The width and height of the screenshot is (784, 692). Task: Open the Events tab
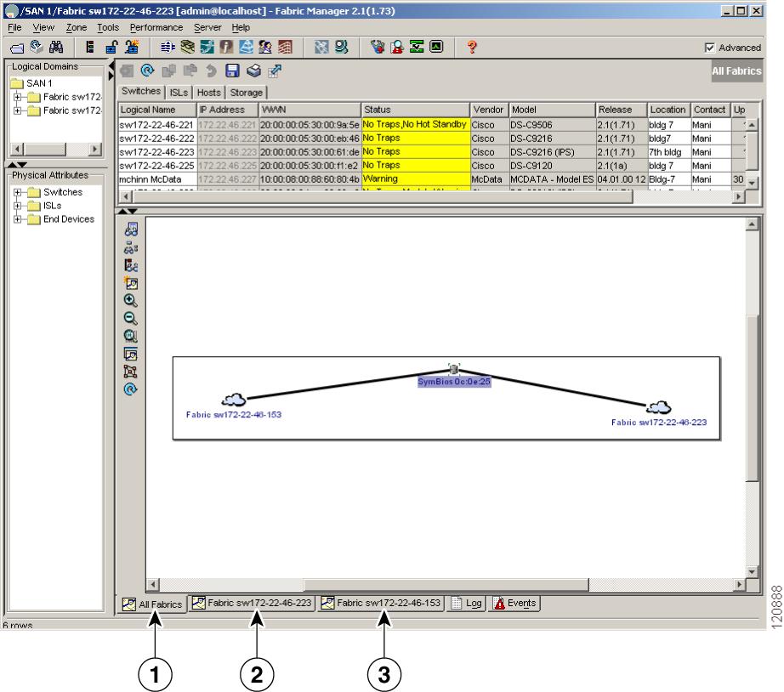coord(514,603)
